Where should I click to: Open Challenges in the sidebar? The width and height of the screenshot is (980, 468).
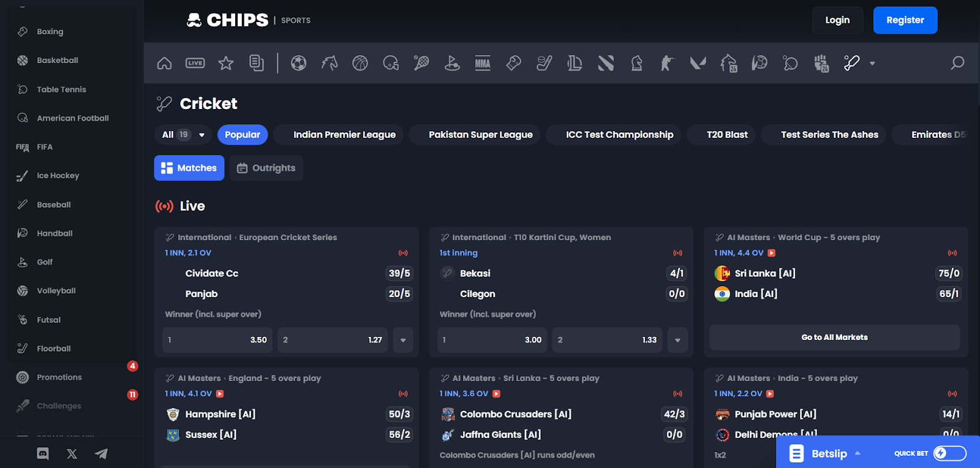pos(59,406)
